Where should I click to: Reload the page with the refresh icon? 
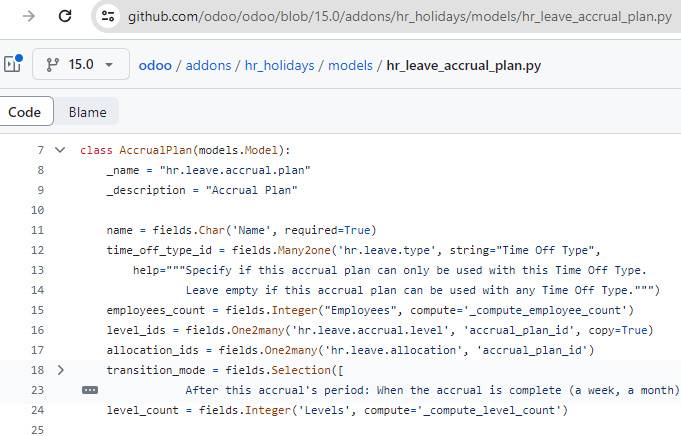click(x=65, y=17)
